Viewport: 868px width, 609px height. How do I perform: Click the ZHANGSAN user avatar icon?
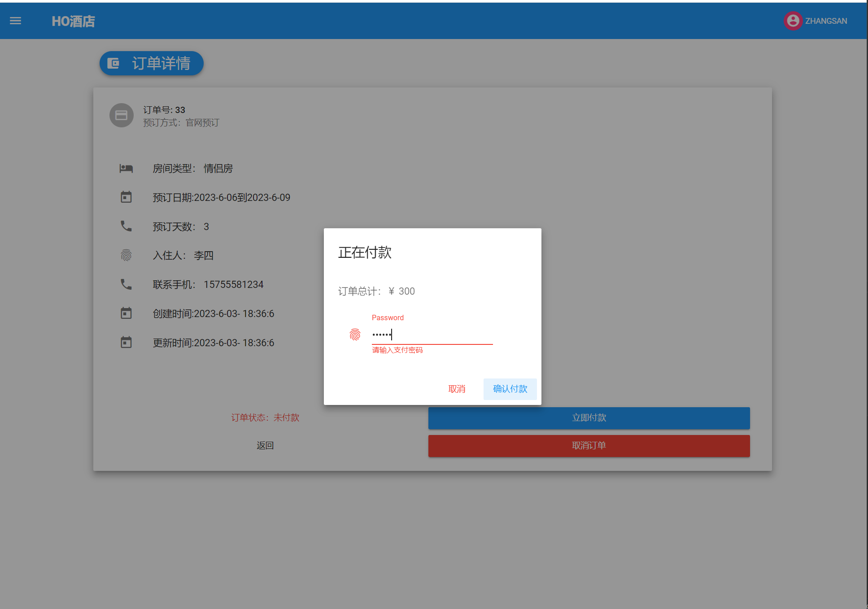point(793,21)
